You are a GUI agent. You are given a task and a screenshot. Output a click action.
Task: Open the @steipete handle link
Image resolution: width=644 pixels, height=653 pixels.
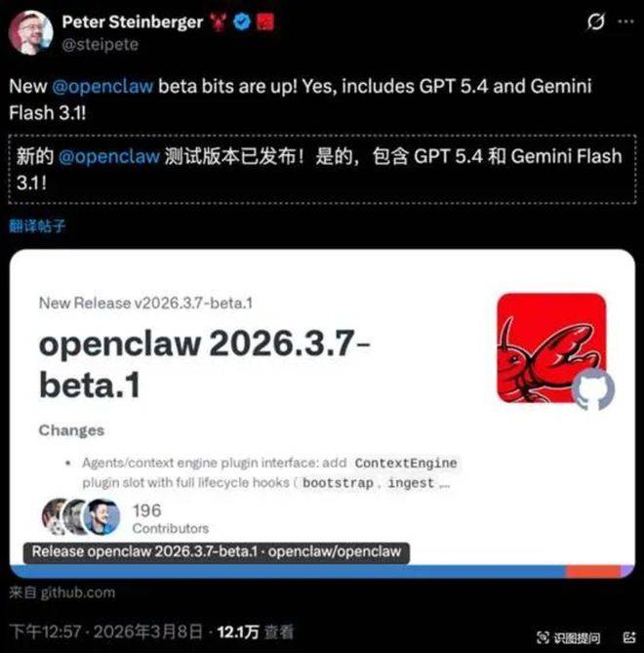click(100, 44)
